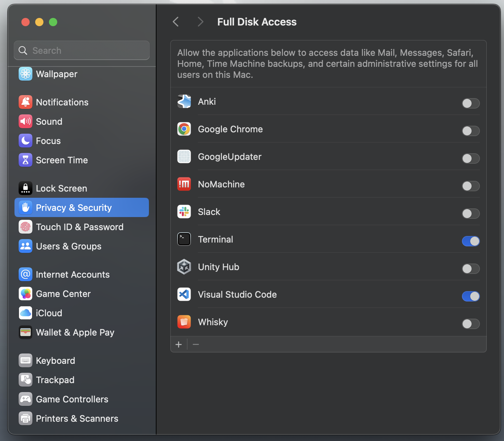Click the Slack app icon

[x=184, y=212]
